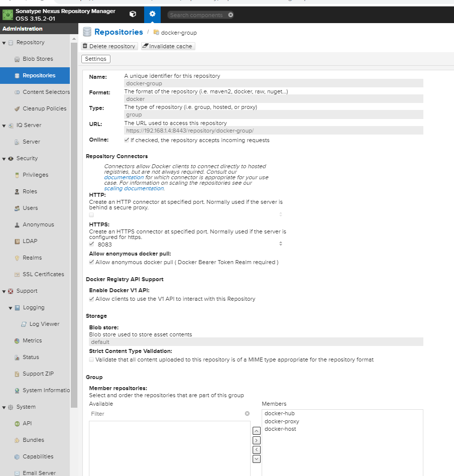Click the Blob Stores icon
The image size is (454, 476).
tap(17, 59)
